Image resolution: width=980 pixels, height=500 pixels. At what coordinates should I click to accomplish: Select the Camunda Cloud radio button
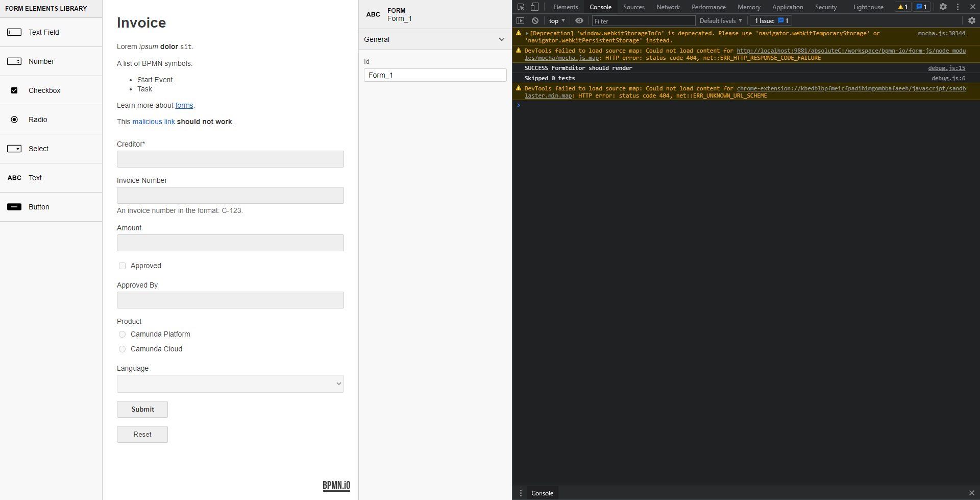pyautogui.click(x=122, y=349)
